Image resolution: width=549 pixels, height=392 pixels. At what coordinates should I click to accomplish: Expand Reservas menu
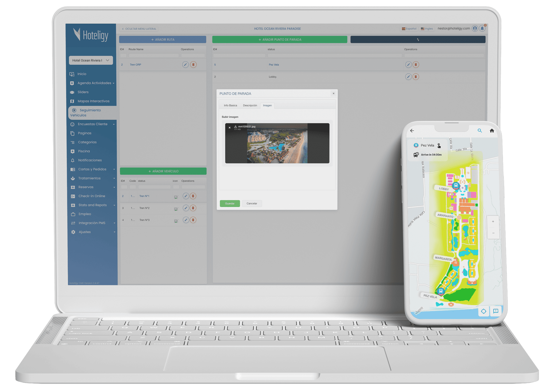[93, 187]
